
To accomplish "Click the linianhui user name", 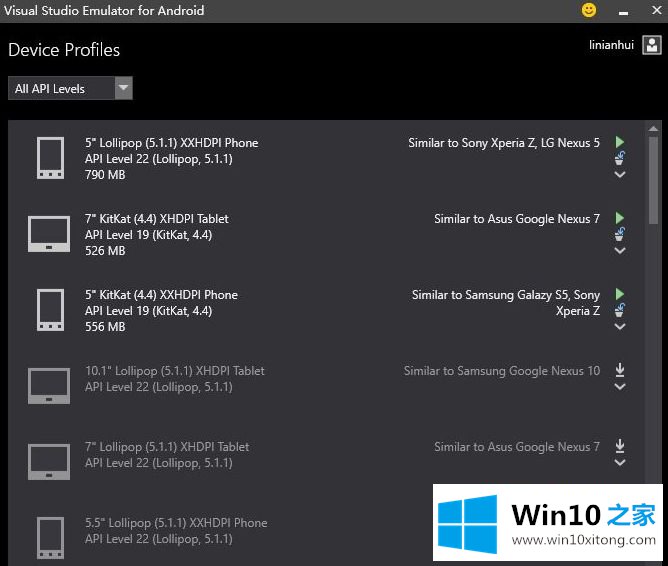I will tap(611, 45).
